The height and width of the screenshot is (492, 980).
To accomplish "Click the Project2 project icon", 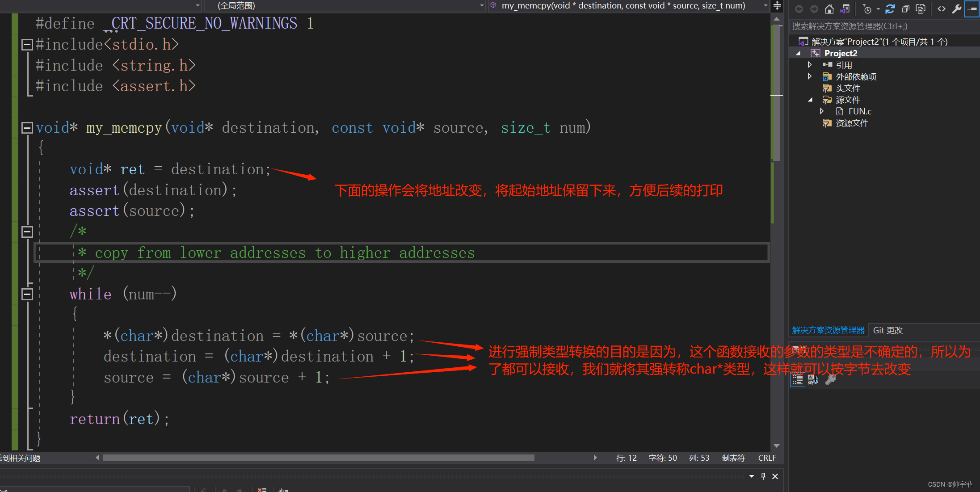I will click(816, 53).
